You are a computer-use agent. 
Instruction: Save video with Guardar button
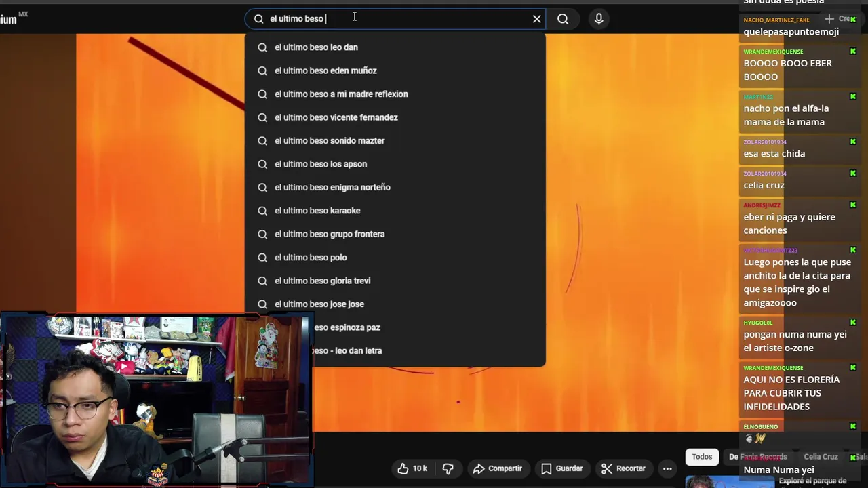click(x=562, y=468)
